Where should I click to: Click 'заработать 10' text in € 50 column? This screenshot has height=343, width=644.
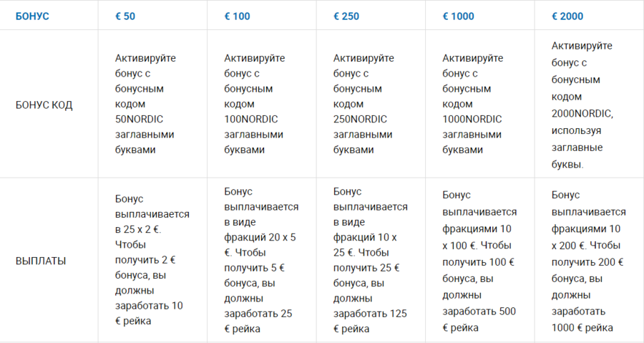[149, 306]
